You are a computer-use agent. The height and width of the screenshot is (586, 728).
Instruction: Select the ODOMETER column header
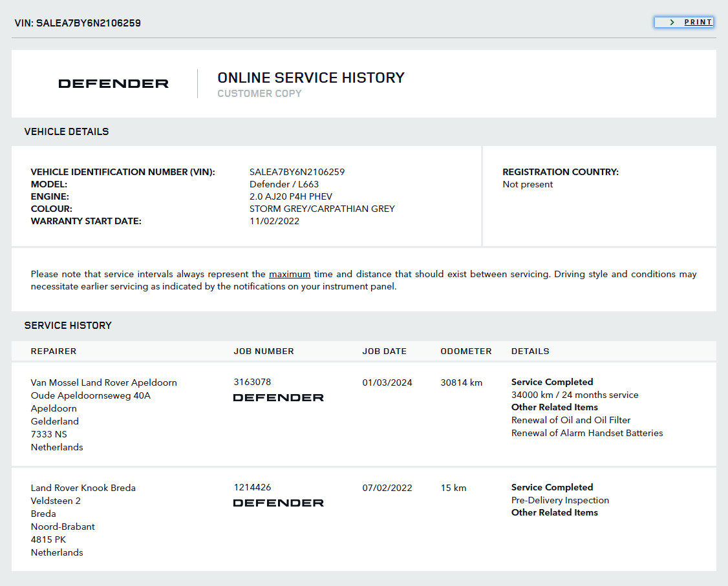click(466, 351)
